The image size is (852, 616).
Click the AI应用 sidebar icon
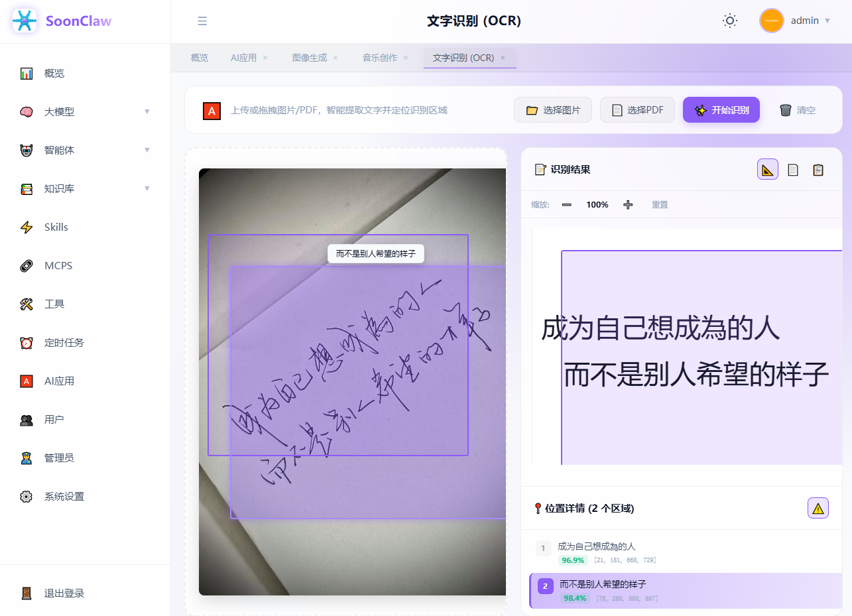(27, 381)
